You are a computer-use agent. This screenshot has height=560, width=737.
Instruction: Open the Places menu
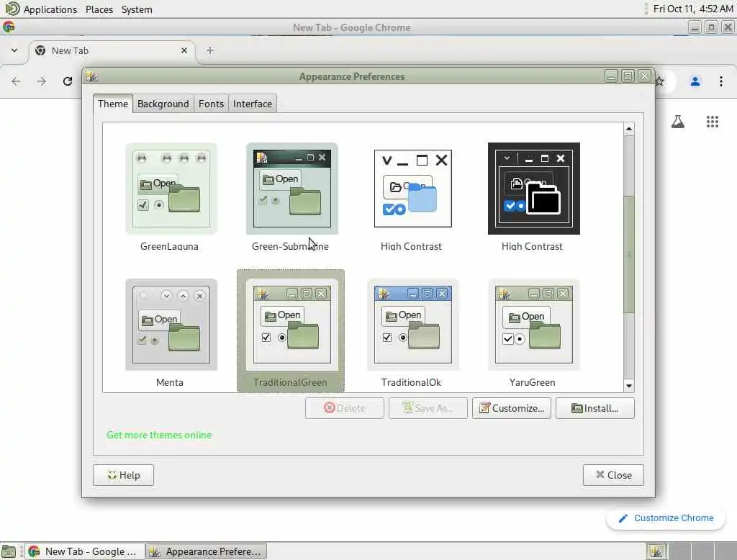coord(99,9)
